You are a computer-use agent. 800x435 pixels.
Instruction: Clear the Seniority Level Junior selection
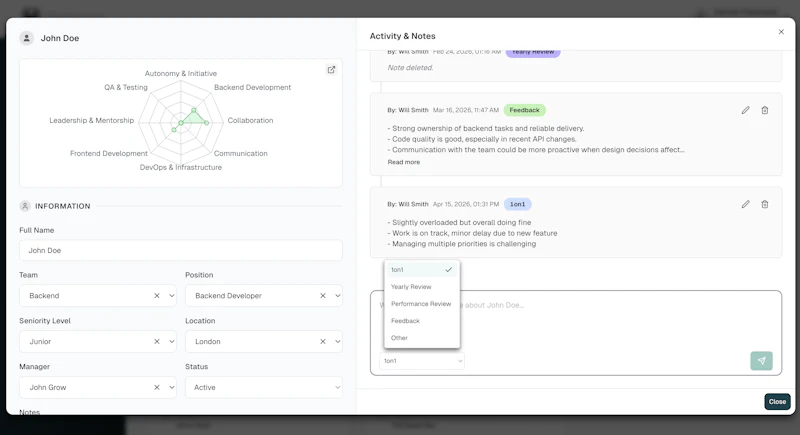(x=157, y=342)
